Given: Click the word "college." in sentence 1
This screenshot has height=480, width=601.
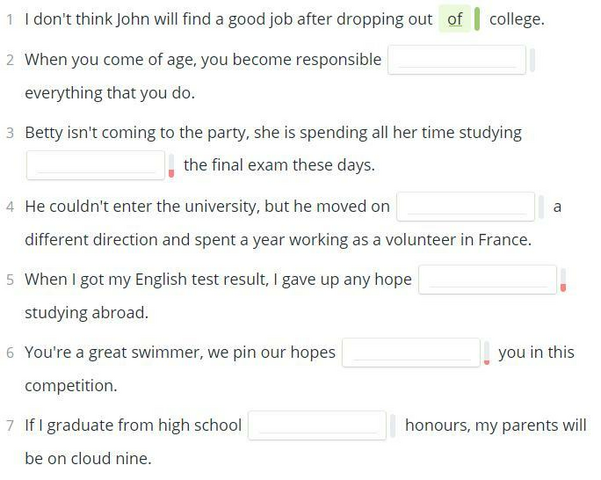Looking at the screenshot, I should click(x=517, y=19).
